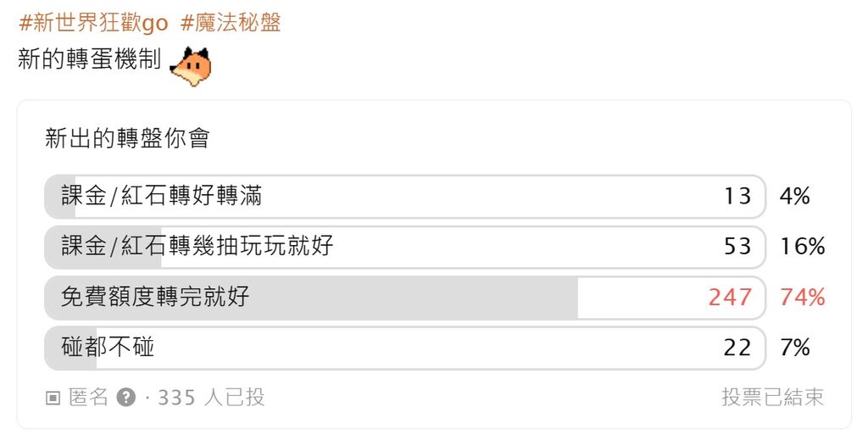This screenshot has height=446, width=868.
Task: Click the 7% result percentage
Action: tap(795, 348)
